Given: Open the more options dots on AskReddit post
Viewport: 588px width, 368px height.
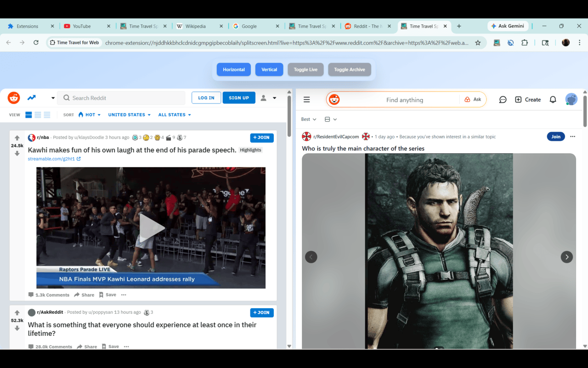Looking at the screenshot, I should (x=126, y=346).
